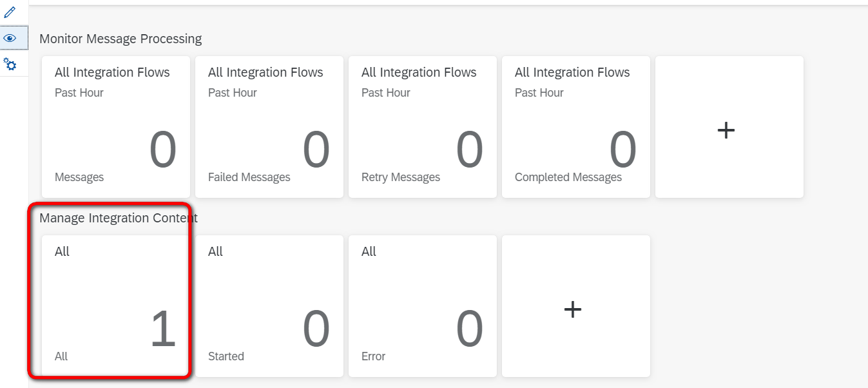868x388 pixels.
Task: Click Past Hour label on Retry Messages tile
Action: (x=385, y=93)
